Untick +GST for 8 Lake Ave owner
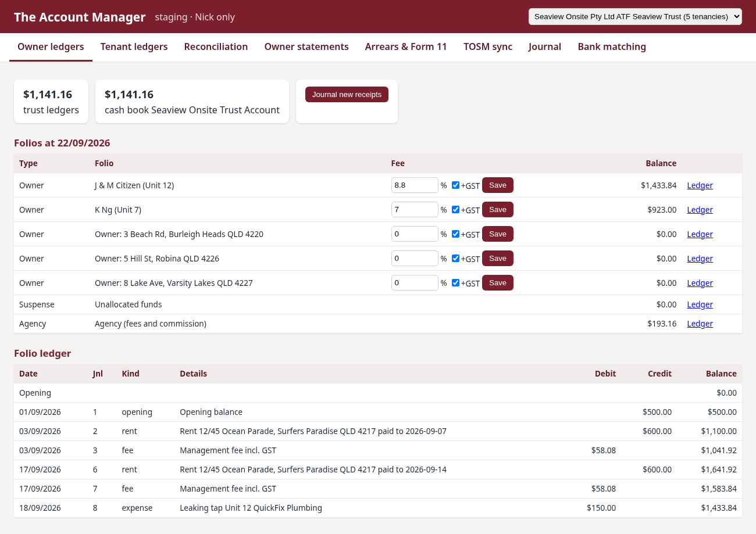 455,283
